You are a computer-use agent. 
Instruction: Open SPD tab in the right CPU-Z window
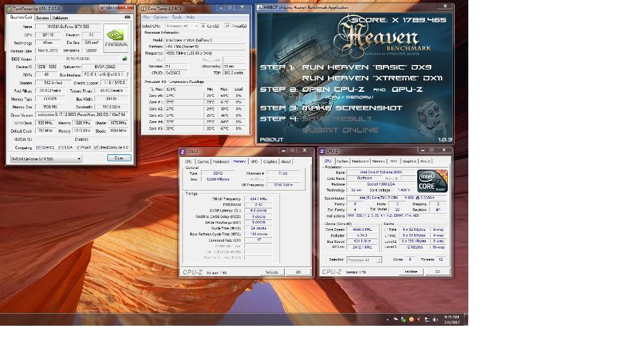(394, 161)
